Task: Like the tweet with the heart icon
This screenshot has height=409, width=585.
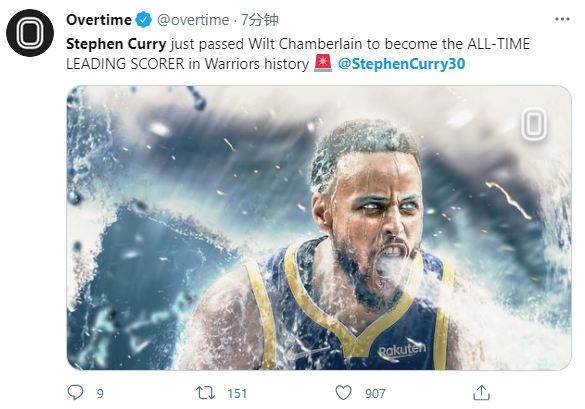Action: coord(343,393)
